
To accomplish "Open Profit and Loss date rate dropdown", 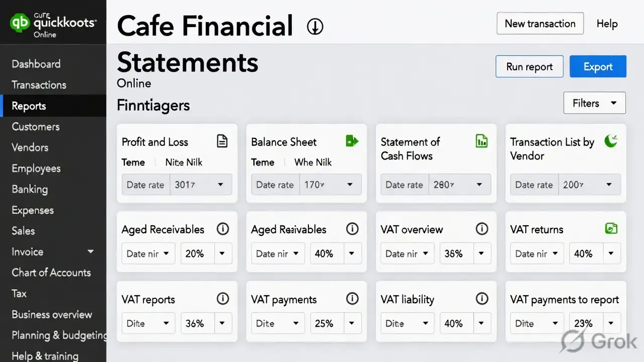I will 220,185.
